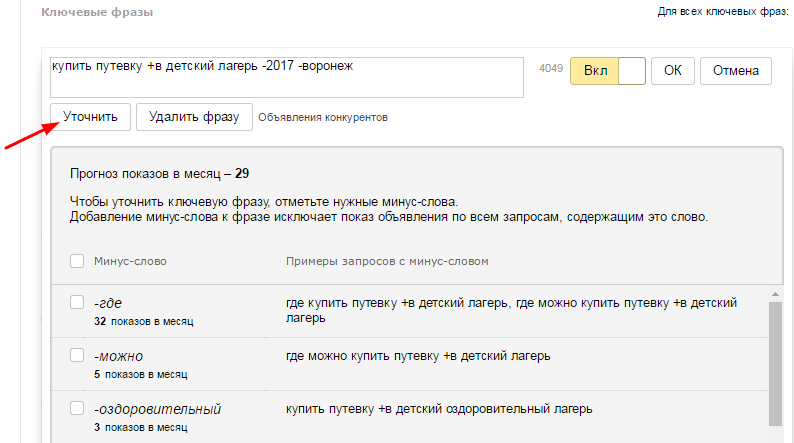This screenshot has height=443, width=794.
Task: Click the Для всех ключевых фраз label
Action: tap(723, 13)
